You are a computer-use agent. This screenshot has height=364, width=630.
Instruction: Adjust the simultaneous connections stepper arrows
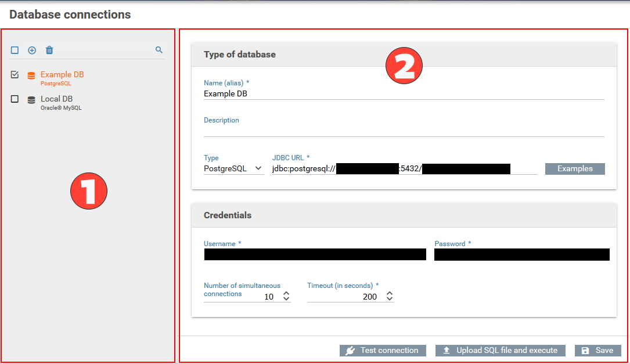286,296
